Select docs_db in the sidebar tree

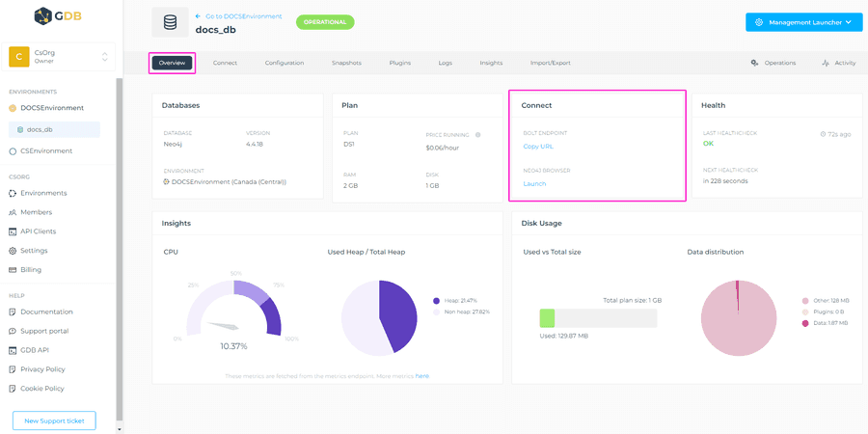point(54,129)
